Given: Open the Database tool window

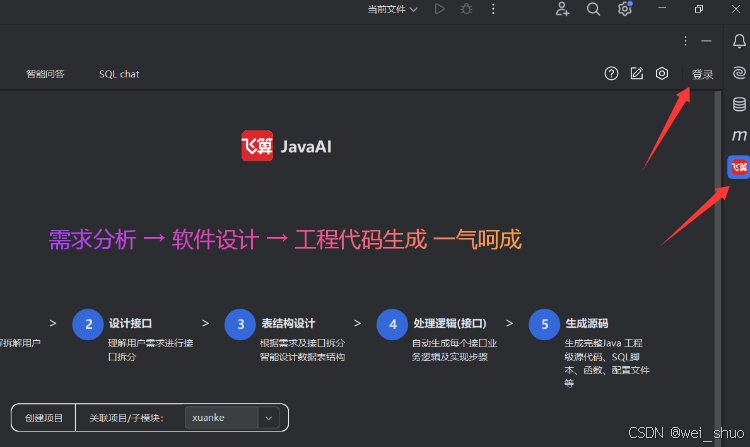Looking at the screenshot, I should (739, 104).
